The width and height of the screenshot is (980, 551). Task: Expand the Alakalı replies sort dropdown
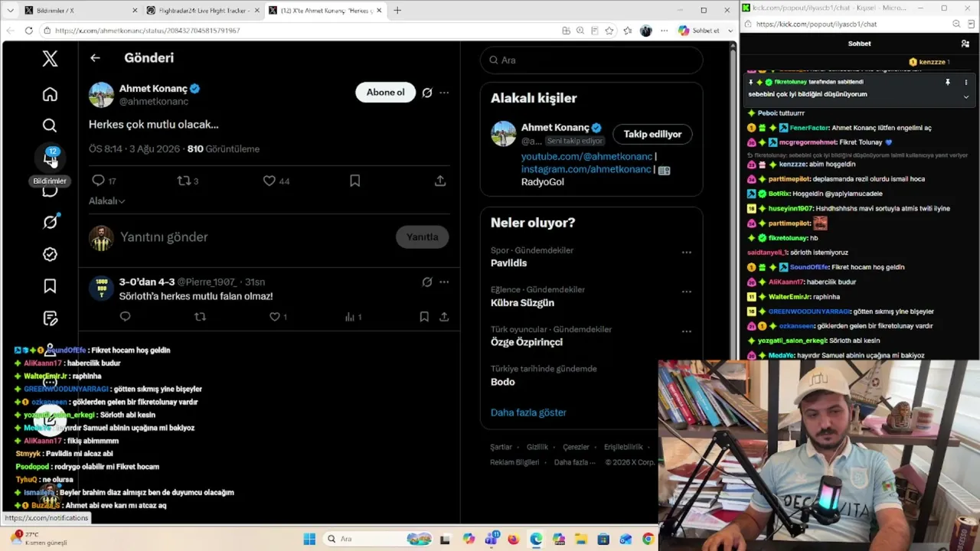(107, 201)
